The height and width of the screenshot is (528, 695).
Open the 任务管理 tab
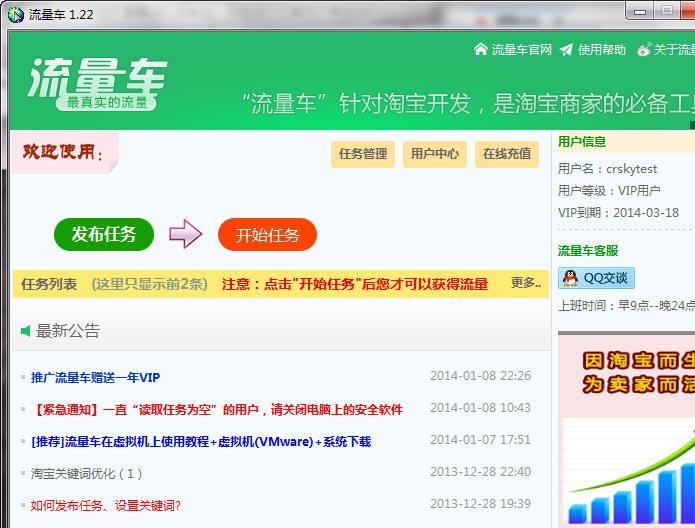[362, 154]
